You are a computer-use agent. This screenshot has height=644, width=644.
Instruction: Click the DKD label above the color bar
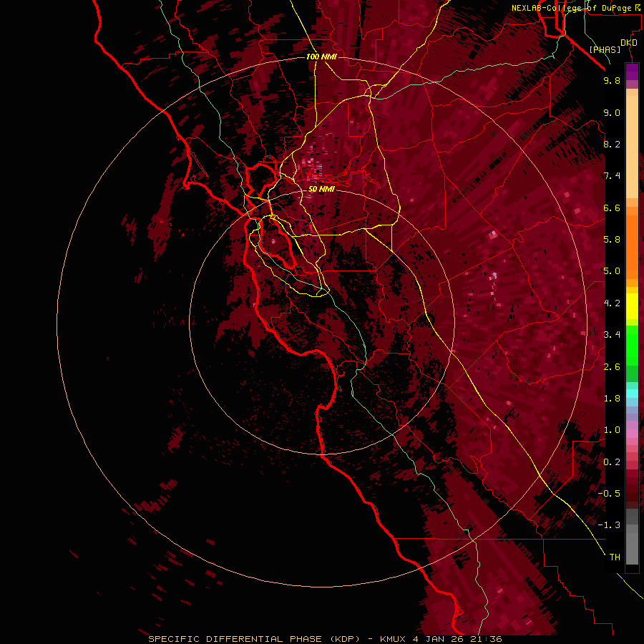point(629,43)
